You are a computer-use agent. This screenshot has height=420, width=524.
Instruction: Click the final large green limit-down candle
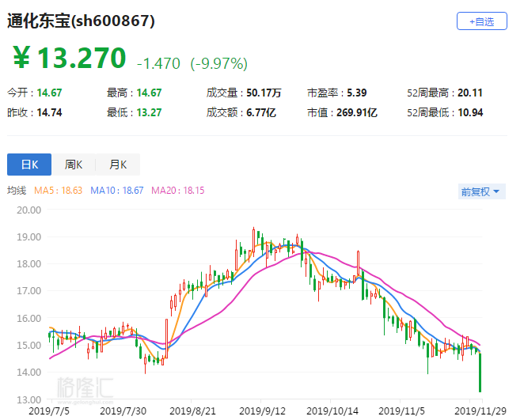pyautogui.click(x=480, y=373)
